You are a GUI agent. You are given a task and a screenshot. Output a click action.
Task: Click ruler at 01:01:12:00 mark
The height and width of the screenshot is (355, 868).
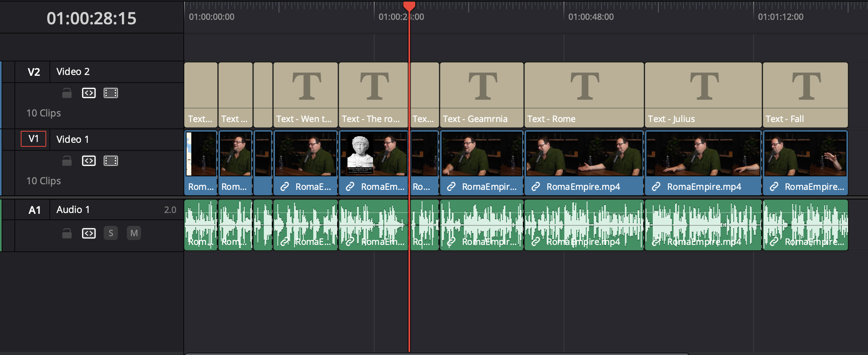[x=780, y=17]
